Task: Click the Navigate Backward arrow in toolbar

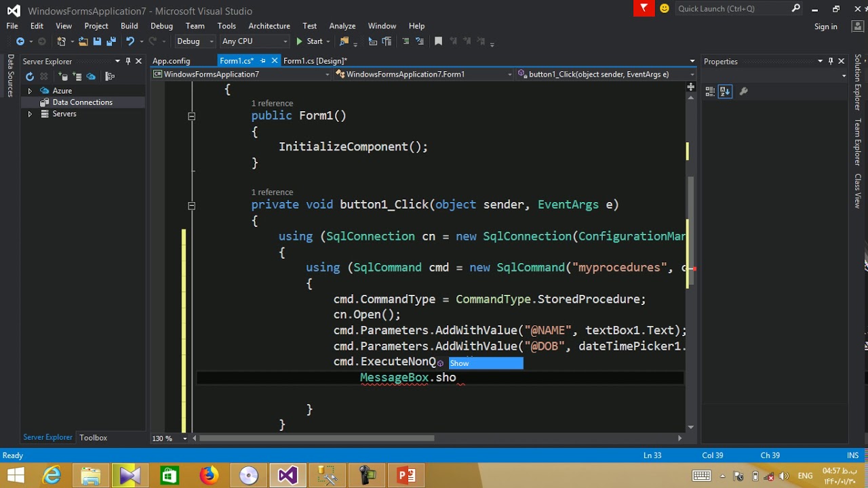Action: coord(20,41)
